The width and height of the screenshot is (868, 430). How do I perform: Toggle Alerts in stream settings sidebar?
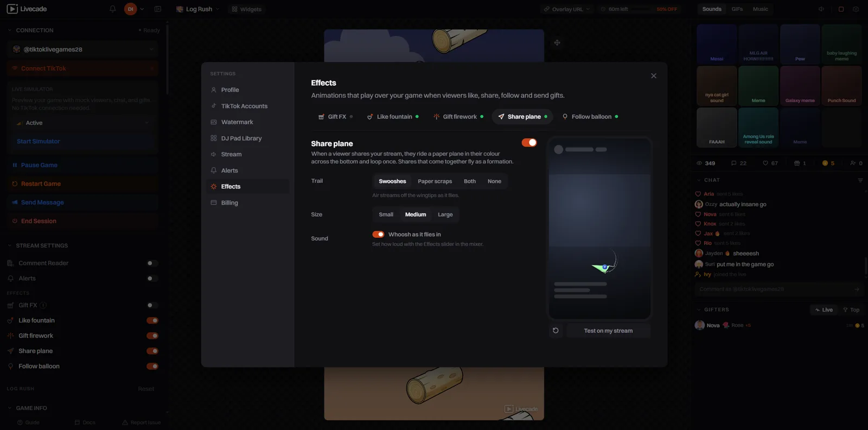tap(152, 279)
